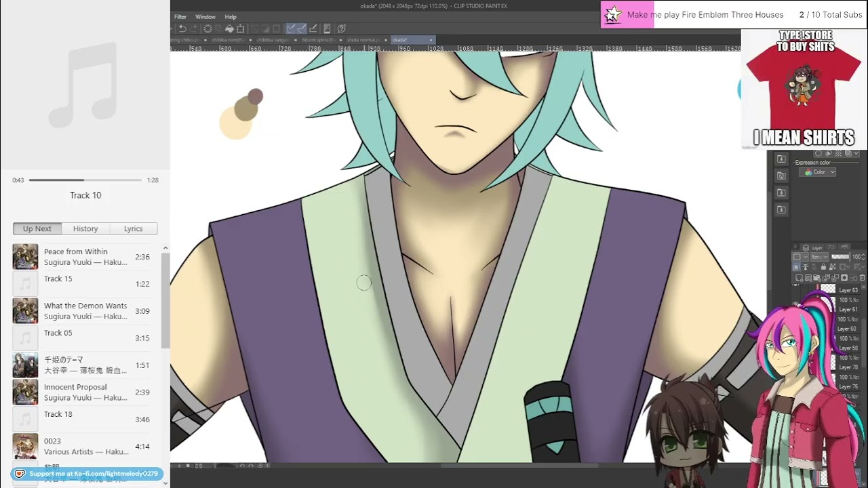
Task: Open the Help menu
Action: [x=231, y=17]
